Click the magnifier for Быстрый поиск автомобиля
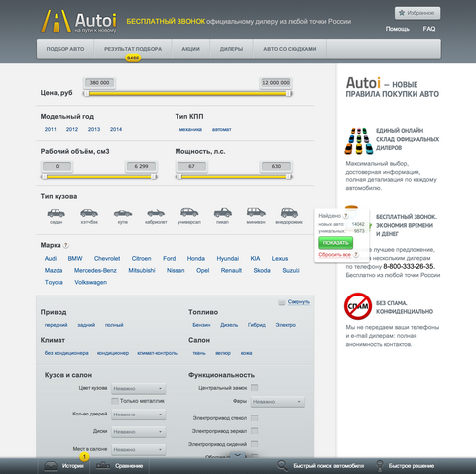 [x=282, y=466]
